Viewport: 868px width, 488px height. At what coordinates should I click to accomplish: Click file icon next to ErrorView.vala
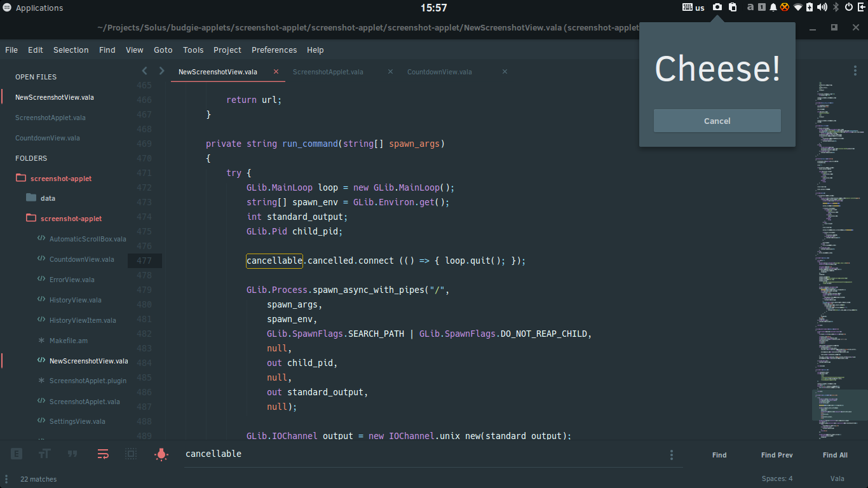pyautogui.click(x=41, y=280)
